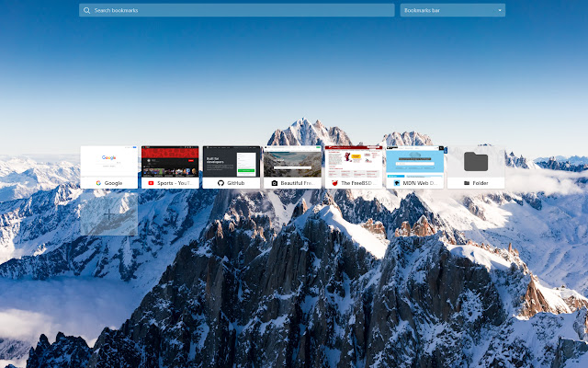Add a new bookmark with plus tile

point(109,214)
